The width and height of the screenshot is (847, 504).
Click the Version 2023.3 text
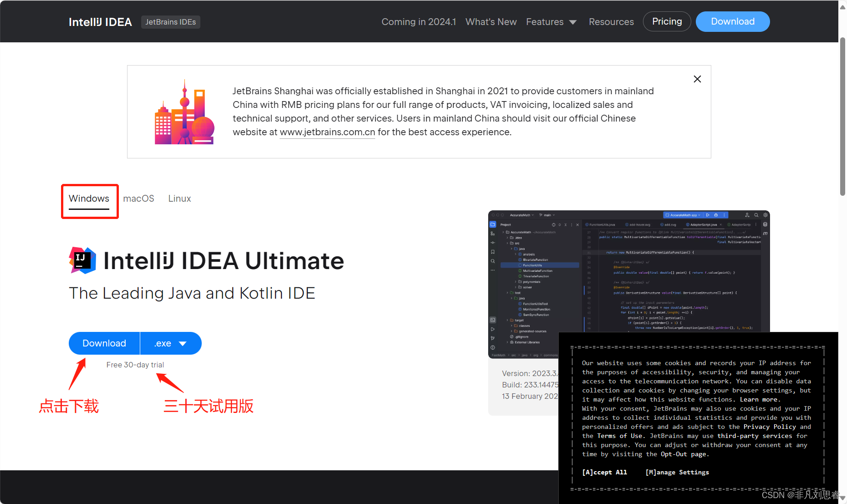click(530, 373)
